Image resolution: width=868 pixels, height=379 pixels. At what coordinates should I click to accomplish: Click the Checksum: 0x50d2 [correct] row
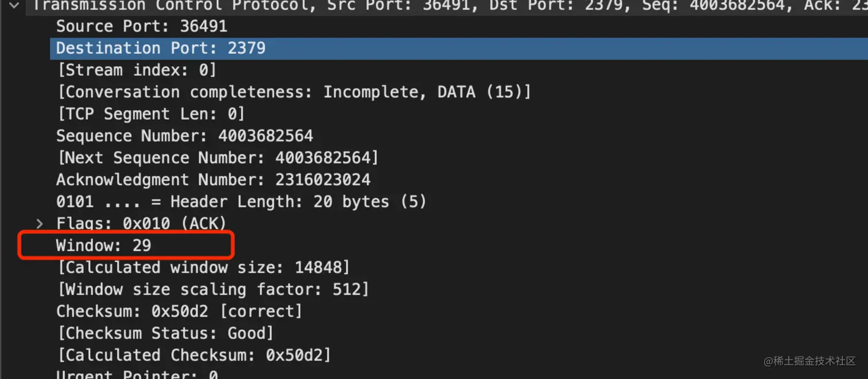[179, 311]
